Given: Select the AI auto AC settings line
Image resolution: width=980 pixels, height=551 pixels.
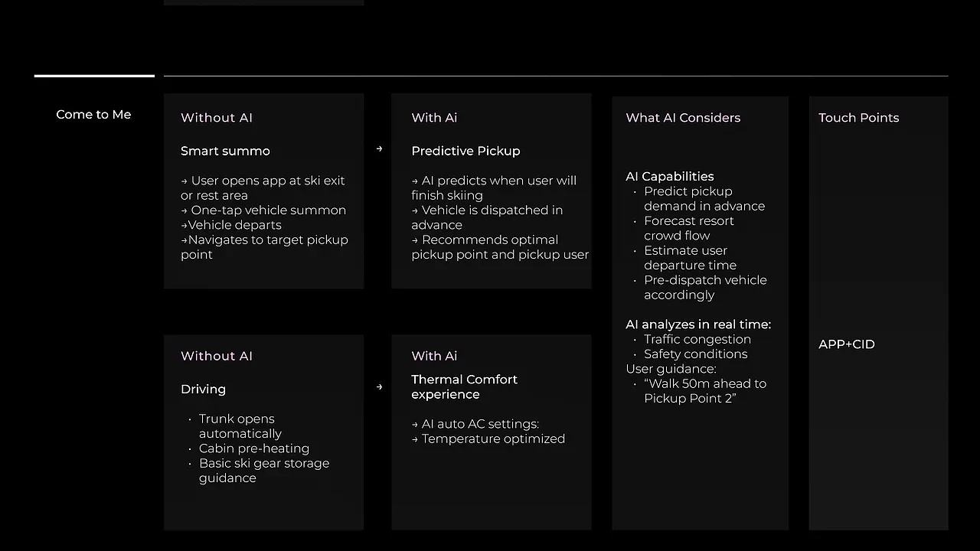Looking at the screenshot, I should (x=475, y=424).
